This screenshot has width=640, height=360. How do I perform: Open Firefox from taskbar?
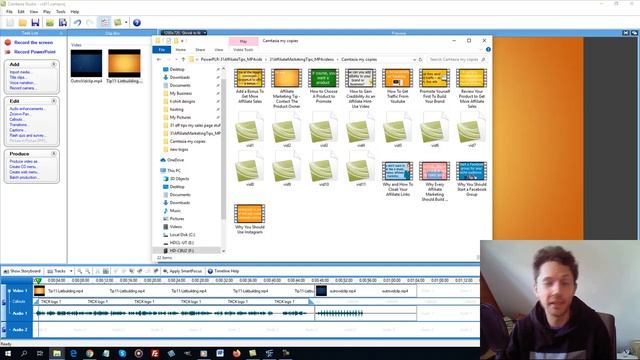pos(236,353)
